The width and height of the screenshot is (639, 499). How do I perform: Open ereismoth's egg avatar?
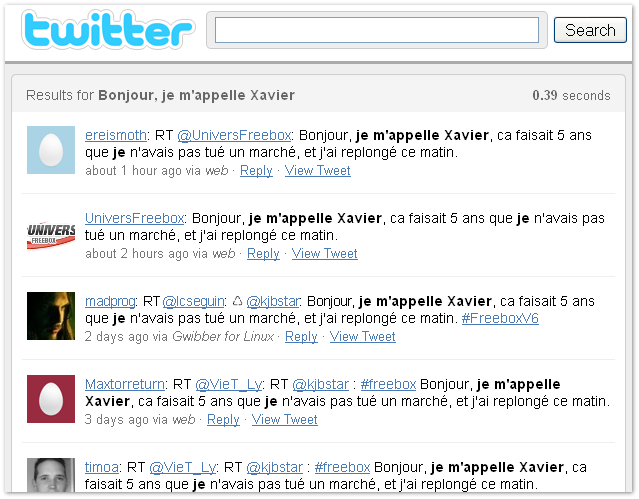tap(51, 150)
